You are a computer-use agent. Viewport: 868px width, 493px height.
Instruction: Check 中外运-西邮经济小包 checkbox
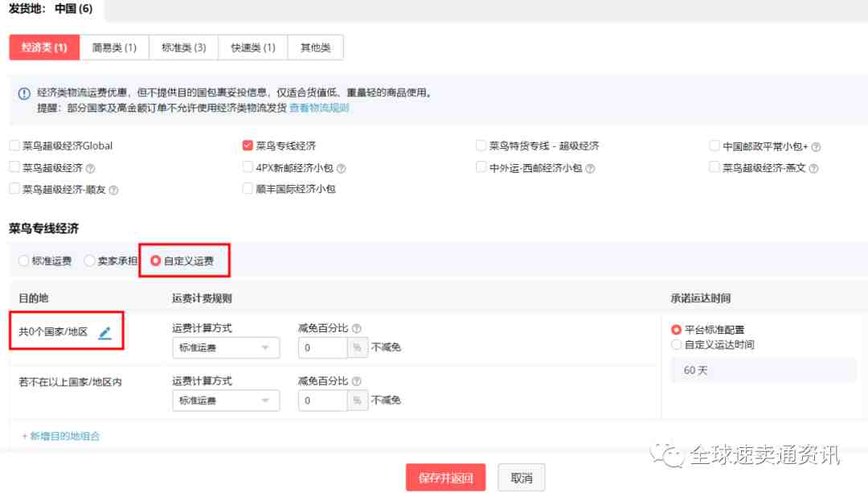[x=481, y=166]
